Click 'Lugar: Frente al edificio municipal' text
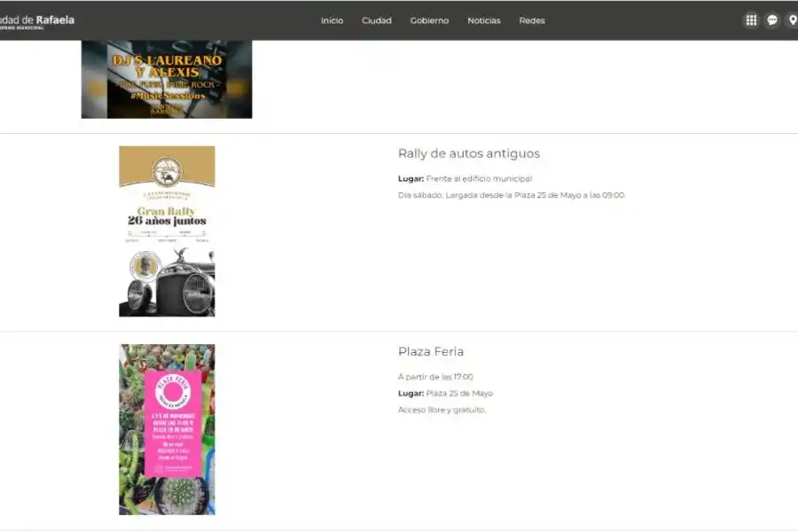This screenshot has width=798, height=532. point(465,178)
